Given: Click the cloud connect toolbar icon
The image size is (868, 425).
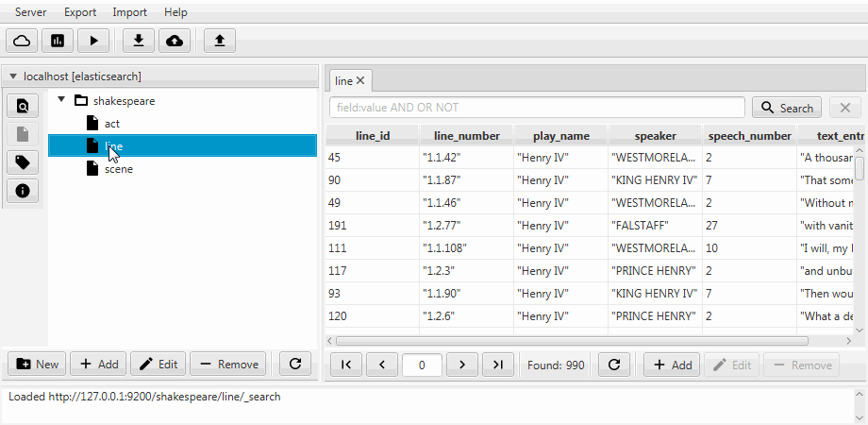Looking at the screenshot, I should [22, 41].
